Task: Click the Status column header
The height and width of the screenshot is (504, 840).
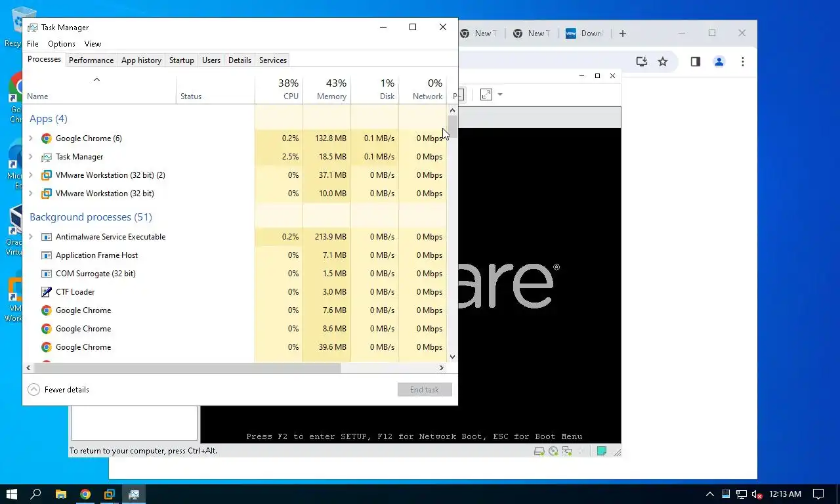Action: click(x=215, y=89)
